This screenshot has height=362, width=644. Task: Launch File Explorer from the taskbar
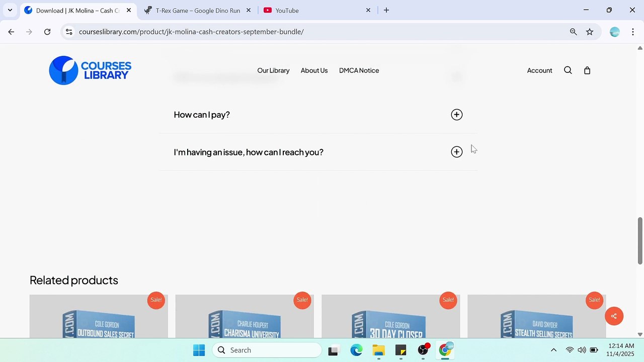pyautogui.click(x=378, y=350)
